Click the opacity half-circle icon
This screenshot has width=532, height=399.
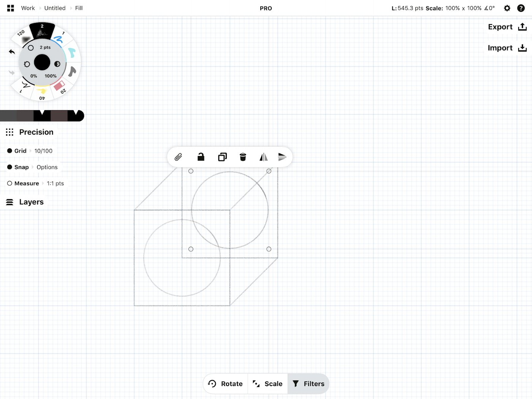[57, 64]
